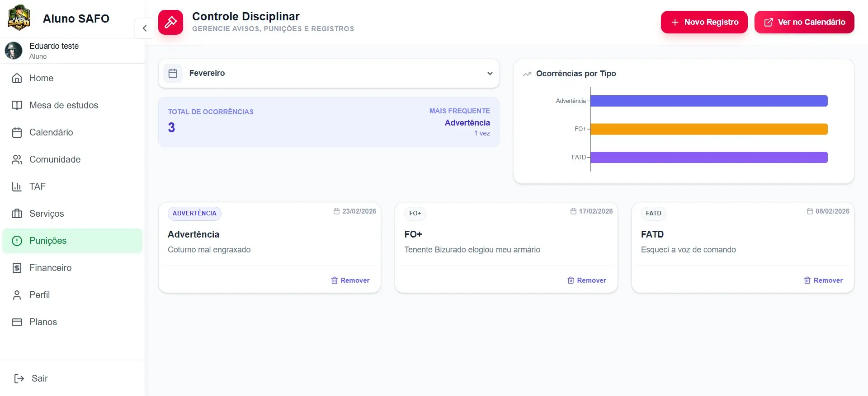This screenshot has height=396, width=868.
Task: Expand month selector using down arrow
Action: 490,73
